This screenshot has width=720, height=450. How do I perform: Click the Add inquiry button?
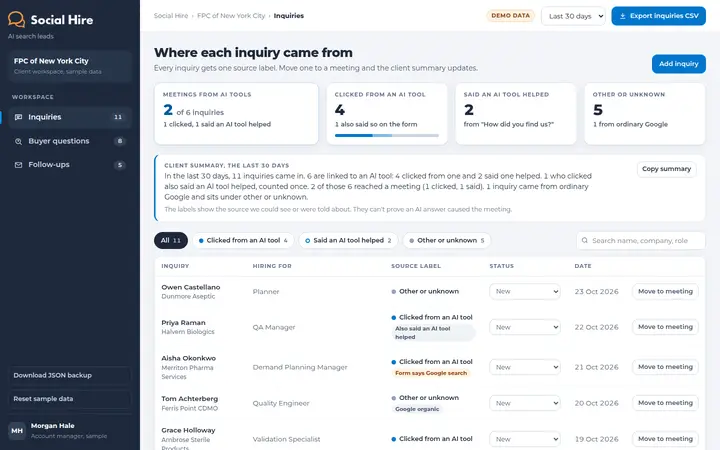679,64
